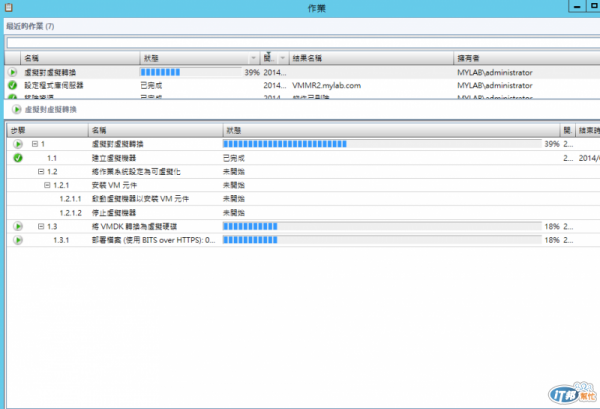Click the step 1 progress bar at 39%
Screen dimensions: 600x409
[x=382, y=144]
